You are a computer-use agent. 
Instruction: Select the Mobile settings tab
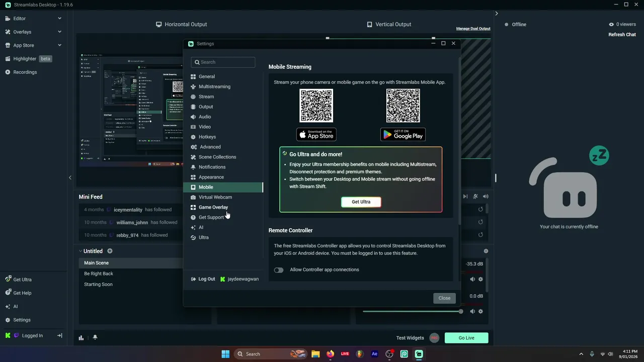point(223,187)
